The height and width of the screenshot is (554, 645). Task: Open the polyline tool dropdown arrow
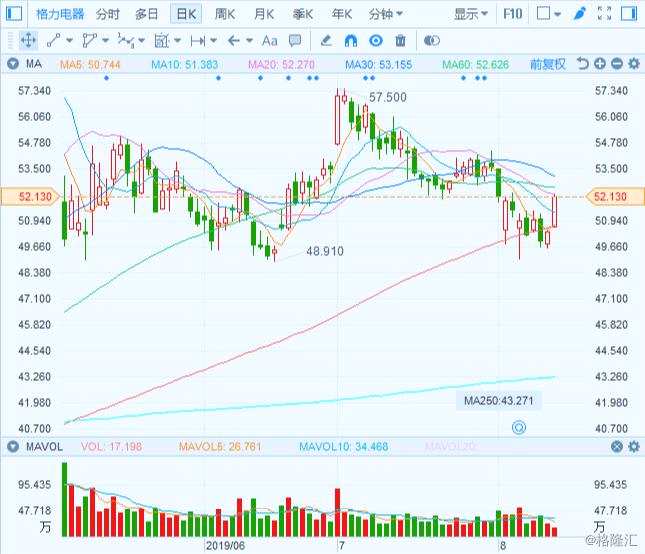click(105, 41)
